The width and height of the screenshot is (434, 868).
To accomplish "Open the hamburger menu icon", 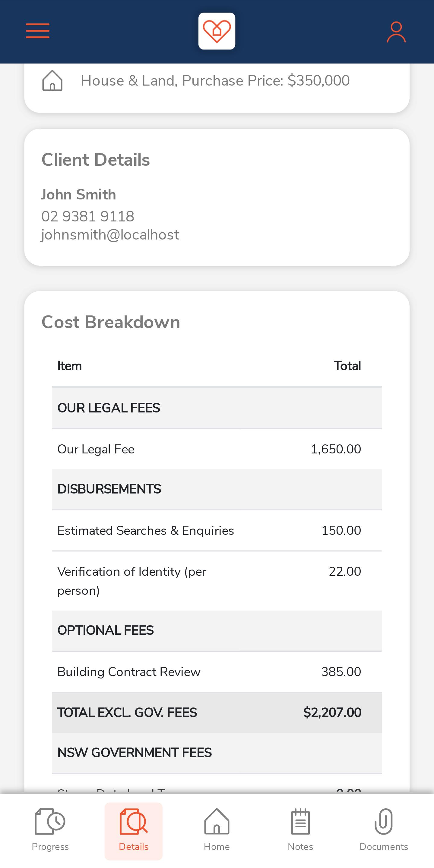I will coord(38,31).
